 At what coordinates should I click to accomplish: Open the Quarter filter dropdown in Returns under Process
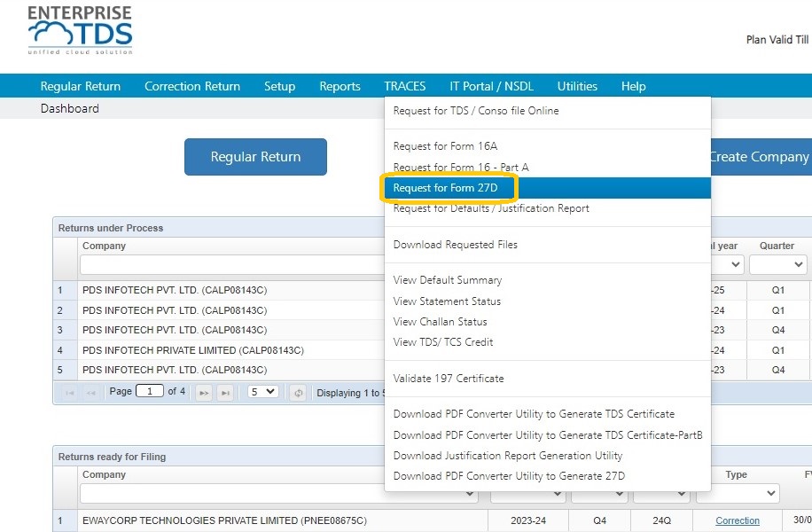click(x=777, y=265)
